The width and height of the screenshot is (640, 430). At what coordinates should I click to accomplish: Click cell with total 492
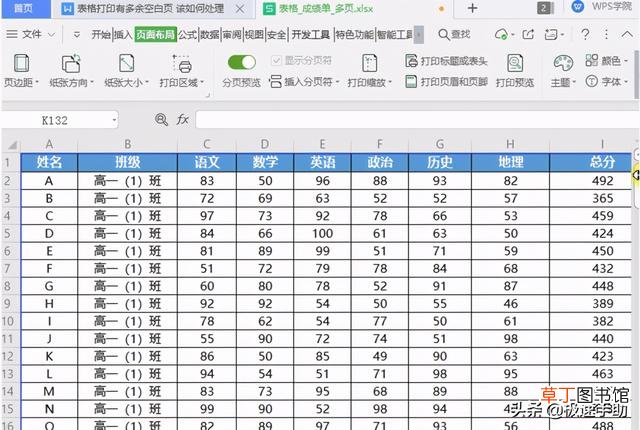(590, 181)
